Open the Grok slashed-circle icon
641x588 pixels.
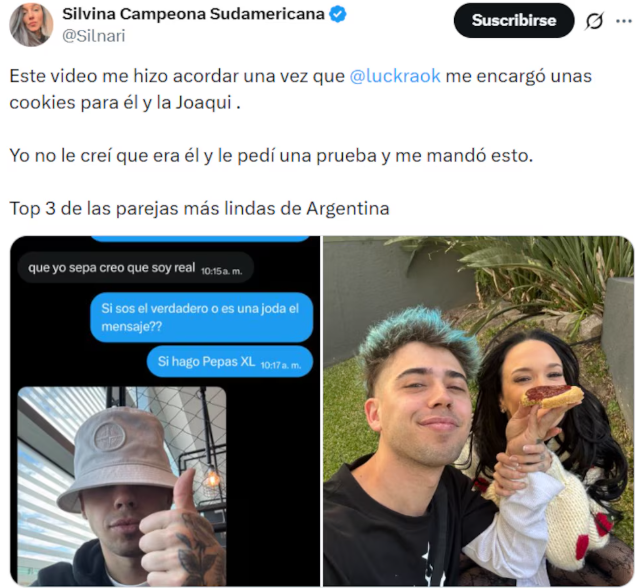594,21
